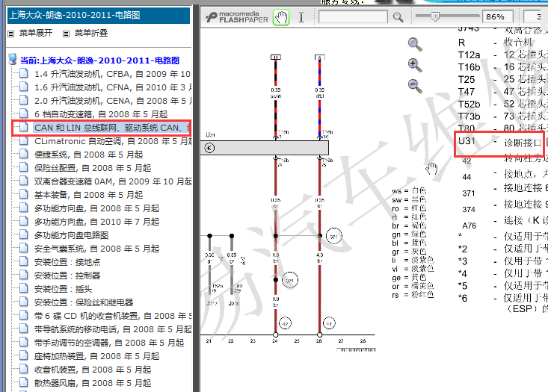The height and width of the screenshot is (392, 548).
Task: Select the hand pan tool in FlashPaper toolbar
Action: [x=281, y=17]
